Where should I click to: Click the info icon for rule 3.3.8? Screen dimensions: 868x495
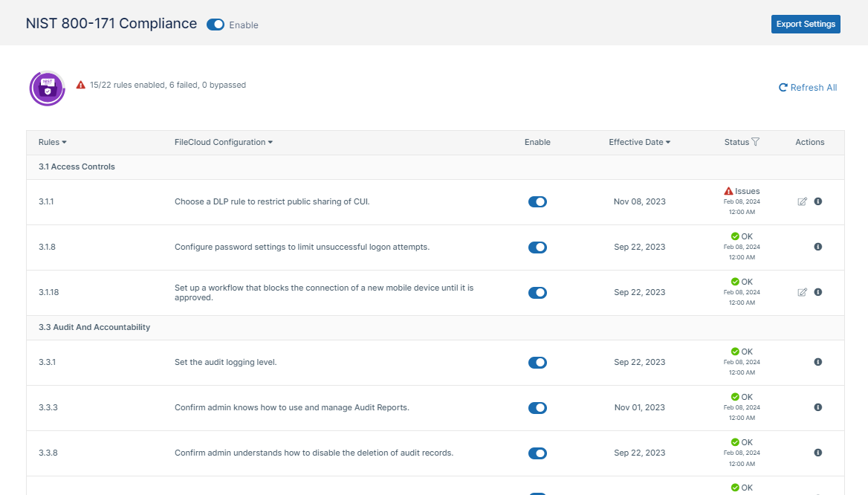(x=818, y=453)
